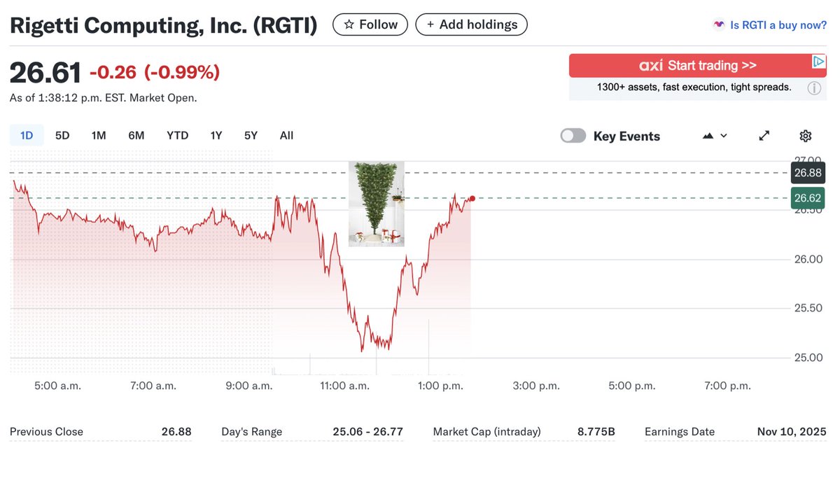Click the green 26.62 price label
840x504 pixels.
coord(808,198)
